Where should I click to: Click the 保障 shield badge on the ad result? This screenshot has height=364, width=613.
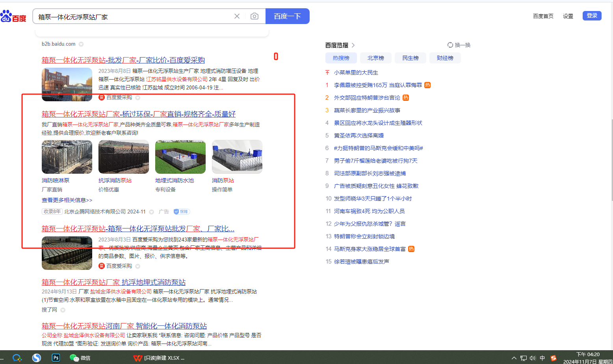(182, 212)
